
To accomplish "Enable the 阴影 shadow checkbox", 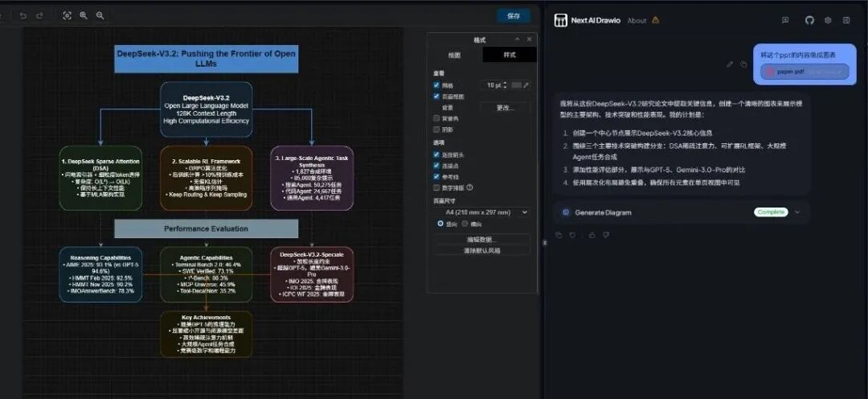I will click(x=436, y=130).
